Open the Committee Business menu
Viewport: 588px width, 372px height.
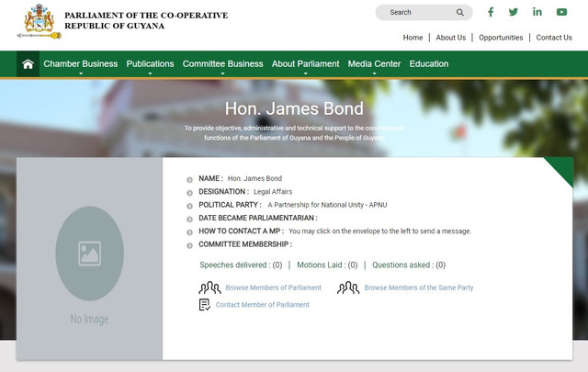click(222, 63)
